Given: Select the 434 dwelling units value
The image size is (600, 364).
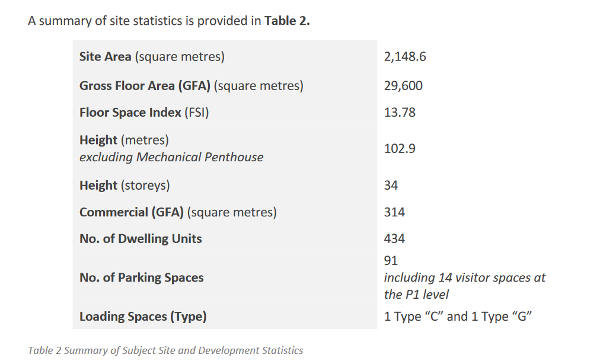Looking at the screenshot, I should click(394, 239).
